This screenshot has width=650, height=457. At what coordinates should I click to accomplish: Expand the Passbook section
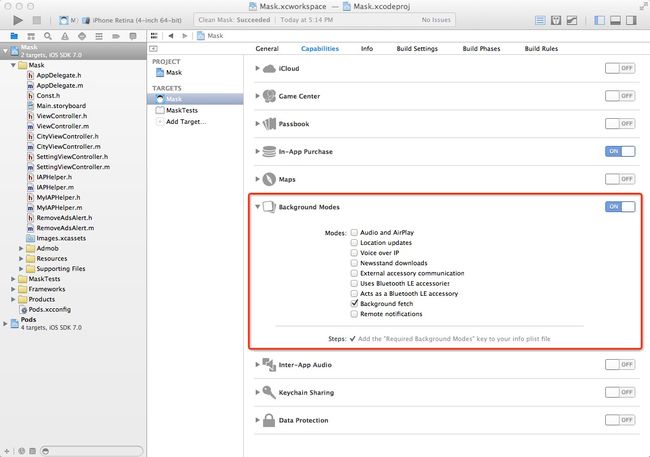pyautogui.click(x=257, y=124)
